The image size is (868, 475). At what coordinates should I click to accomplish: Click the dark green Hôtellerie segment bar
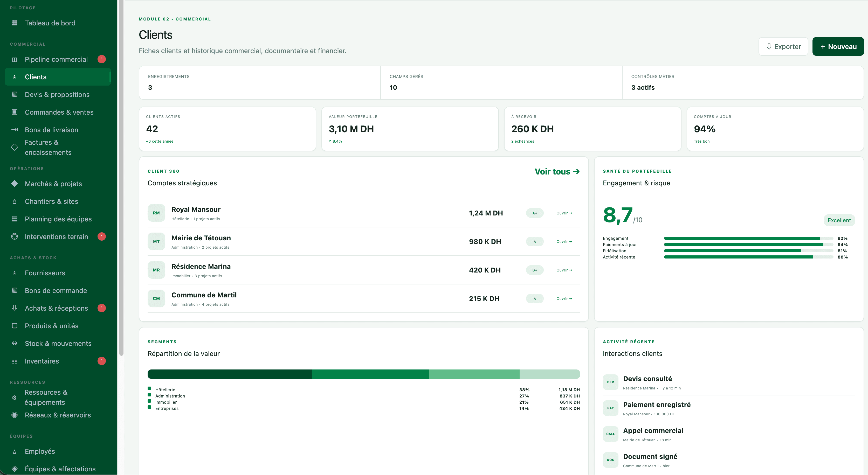tap(230, 374)
